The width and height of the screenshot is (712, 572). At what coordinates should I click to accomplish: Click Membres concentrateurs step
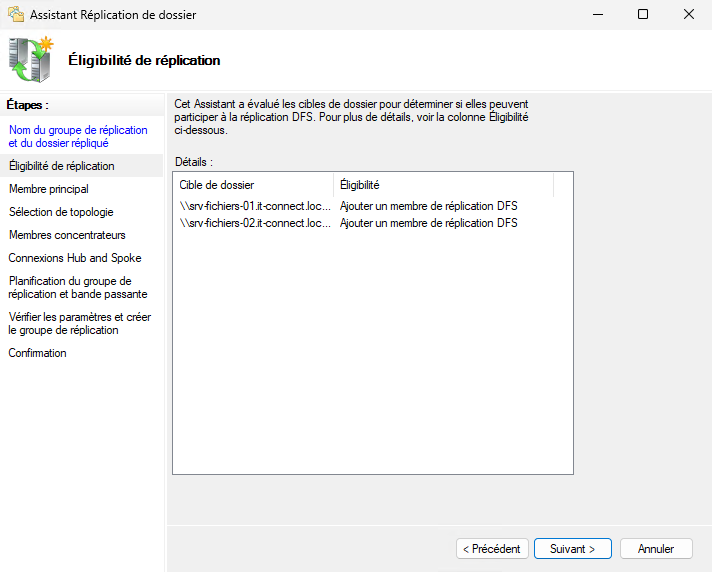[x=67, y=235]
